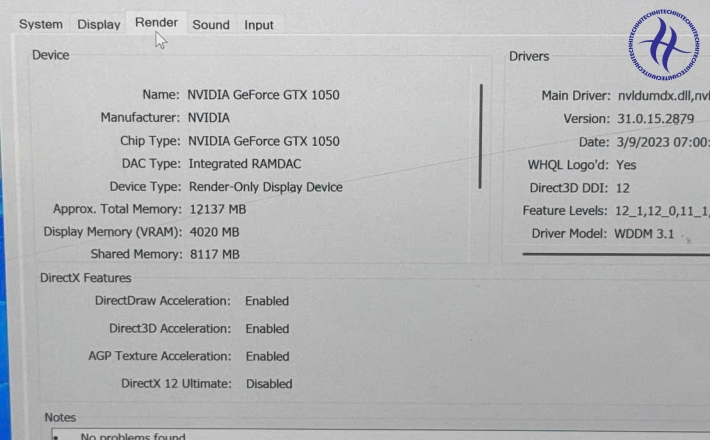Click the 'DirectX 12 Ultimate:' label

point(176,383)
